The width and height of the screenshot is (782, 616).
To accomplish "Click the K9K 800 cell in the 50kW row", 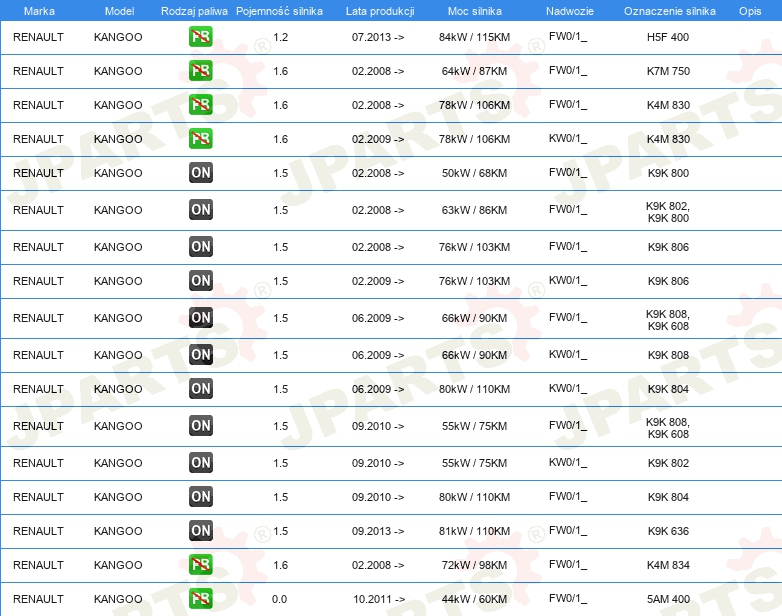I will tap(668, 173).
